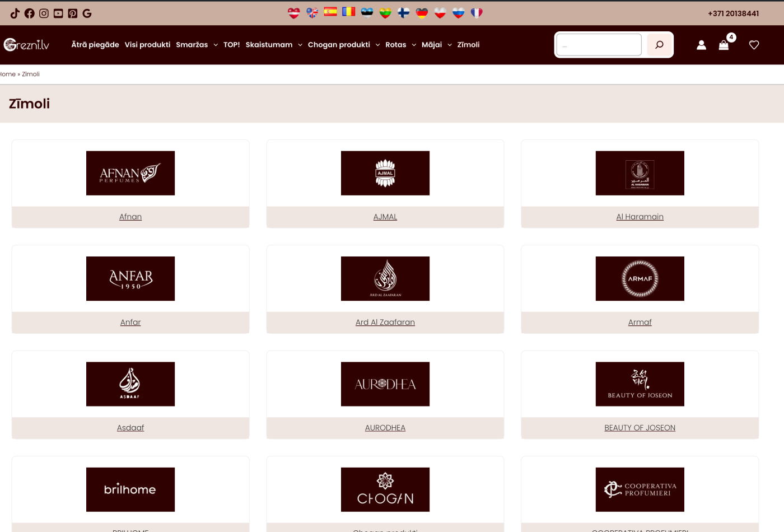
Task: Expand the Mājai dropdown menu
Action: point(436,45)
